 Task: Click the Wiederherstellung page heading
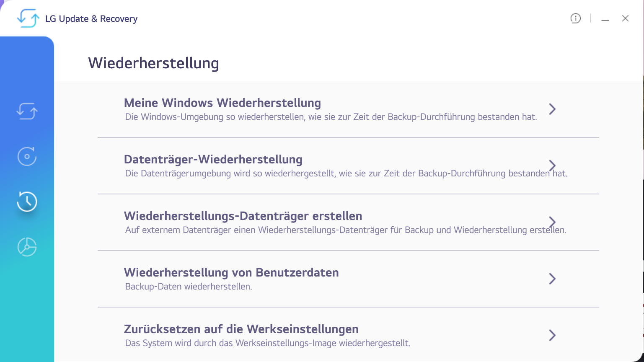154,63
